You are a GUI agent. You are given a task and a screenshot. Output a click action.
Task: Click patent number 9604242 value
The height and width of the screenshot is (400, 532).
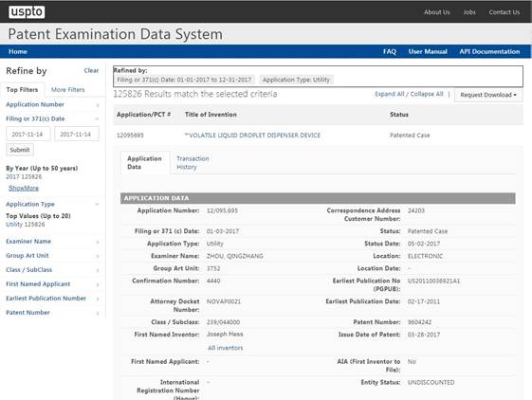click(x=419, y=322)
